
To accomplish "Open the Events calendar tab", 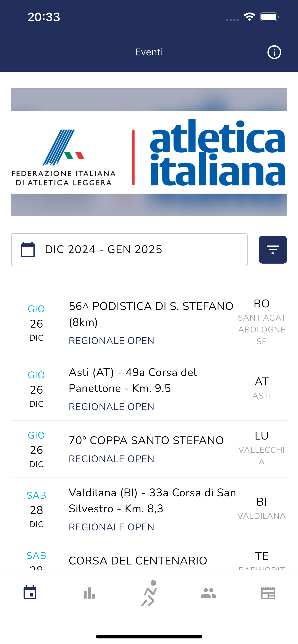I will point(30,593).
